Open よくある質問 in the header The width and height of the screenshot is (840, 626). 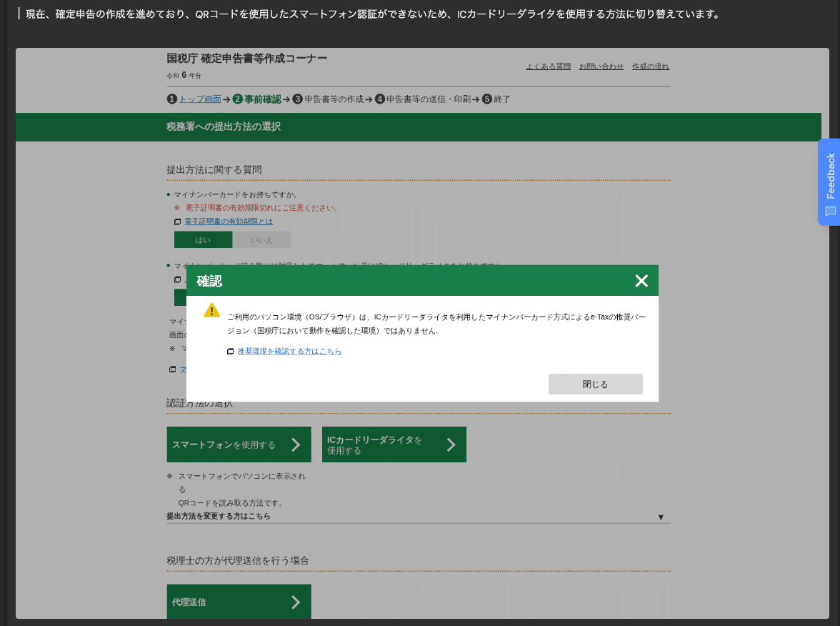[x=548, y=66]
